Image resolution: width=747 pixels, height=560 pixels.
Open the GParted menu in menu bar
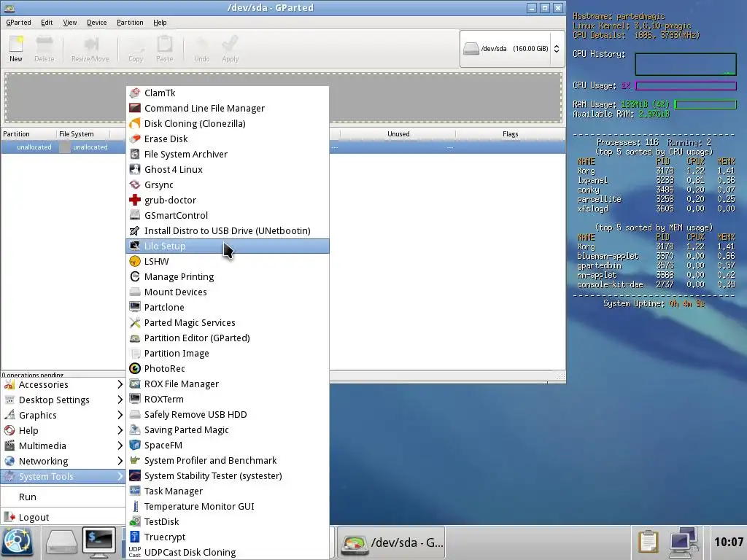18,23
